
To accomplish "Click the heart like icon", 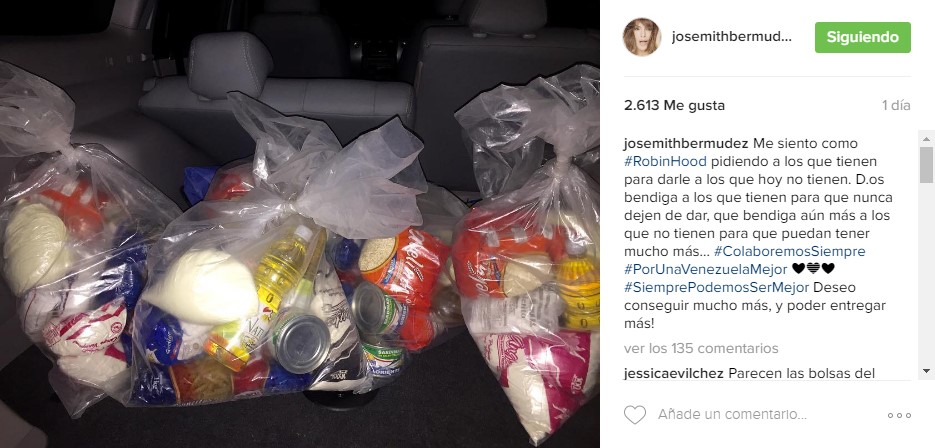I will point(634,415).
